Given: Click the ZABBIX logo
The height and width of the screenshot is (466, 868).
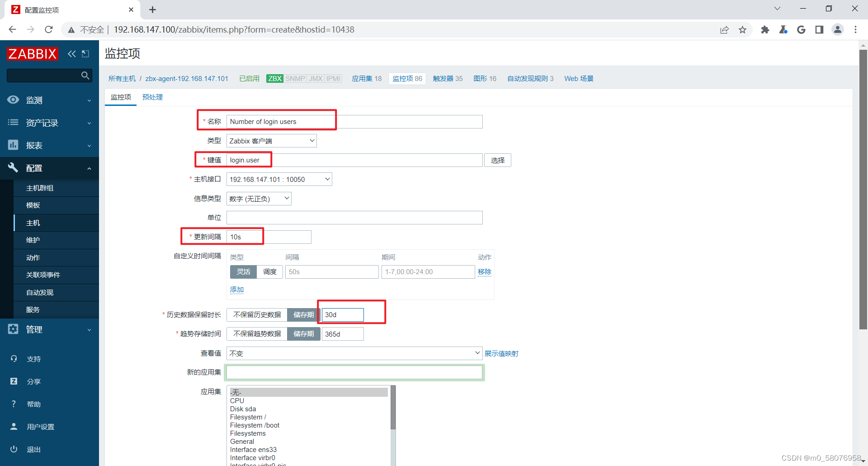Looking at the screenshot, I should click(33, 54).
